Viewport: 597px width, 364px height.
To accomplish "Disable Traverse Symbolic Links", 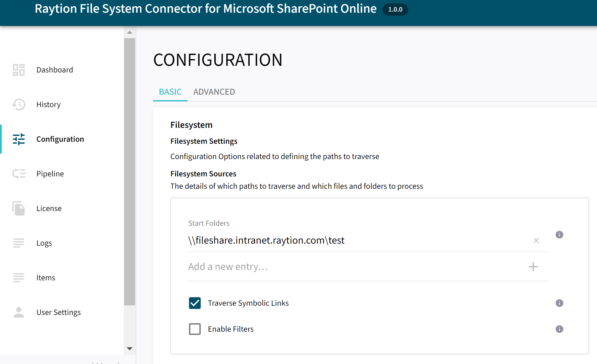I will 195,303.
